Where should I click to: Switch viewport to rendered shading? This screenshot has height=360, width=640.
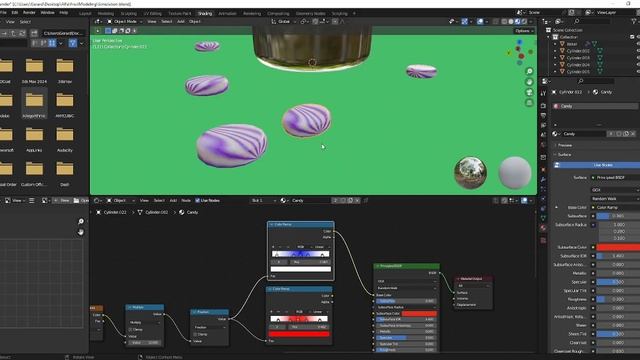click(524, 21)
